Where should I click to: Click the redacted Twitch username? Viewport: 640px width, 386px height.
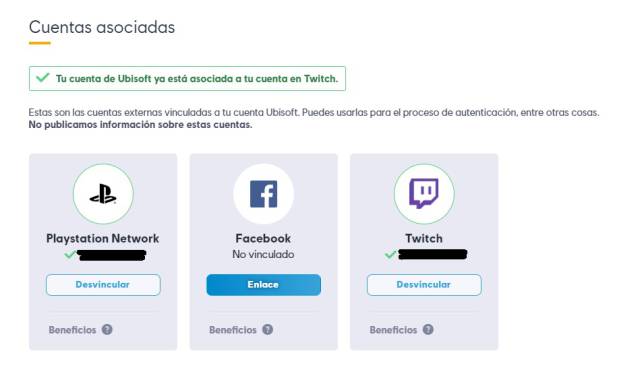coord(433,255)
